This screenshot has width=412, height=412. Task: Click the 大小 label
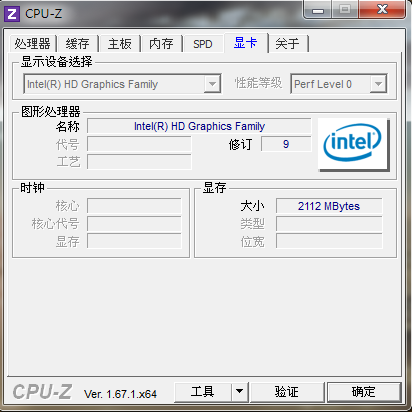[253, 206]
